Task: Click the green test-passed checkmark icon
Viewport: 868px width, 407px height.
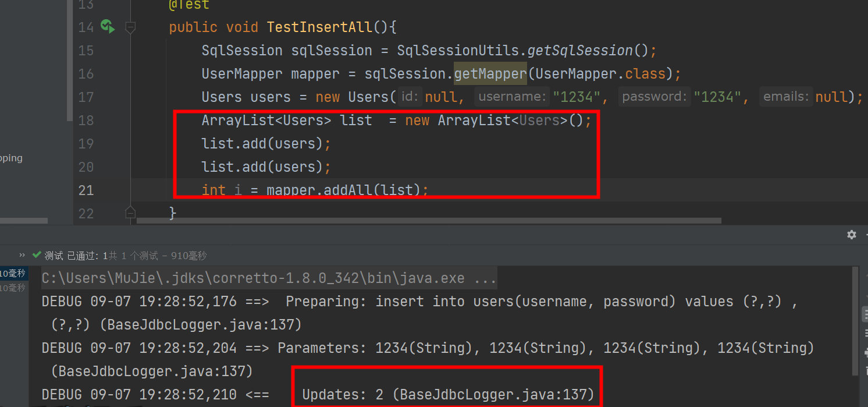Action: pyautogui.click(x=37, y=256)
